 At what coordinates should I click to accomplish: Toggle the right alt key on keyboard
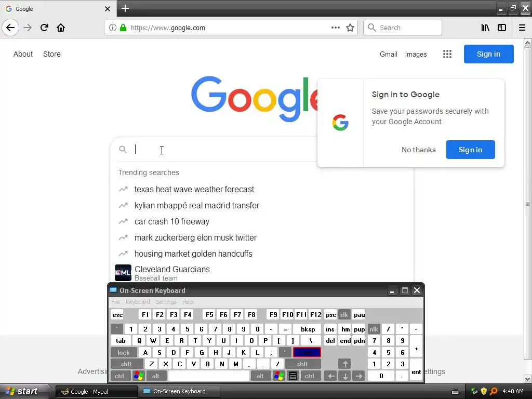(260, 376)
